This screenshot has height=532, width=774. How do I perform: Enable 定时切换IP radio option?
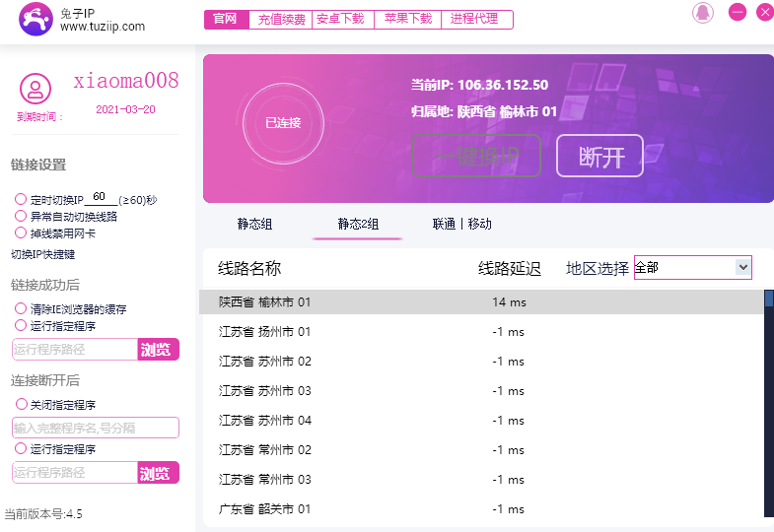coord(21,199)
